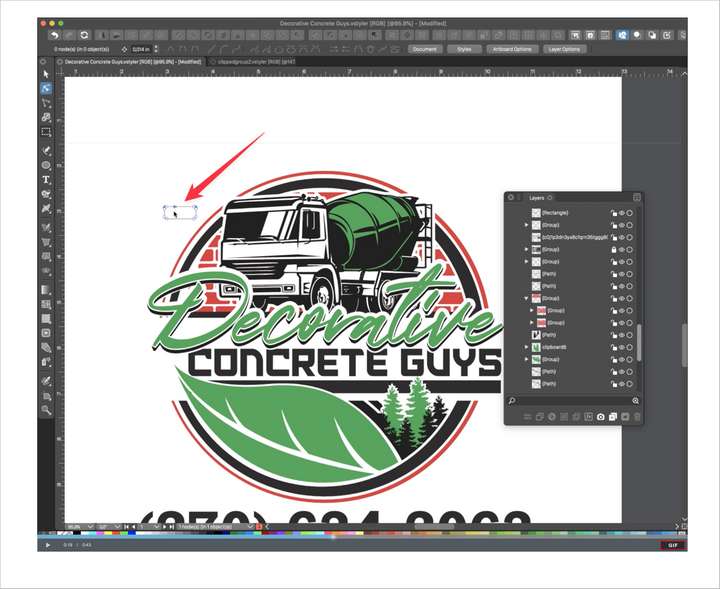Screen dimensions: 720x589
Task: Select the Pen drawing tool
Action: 46,151
